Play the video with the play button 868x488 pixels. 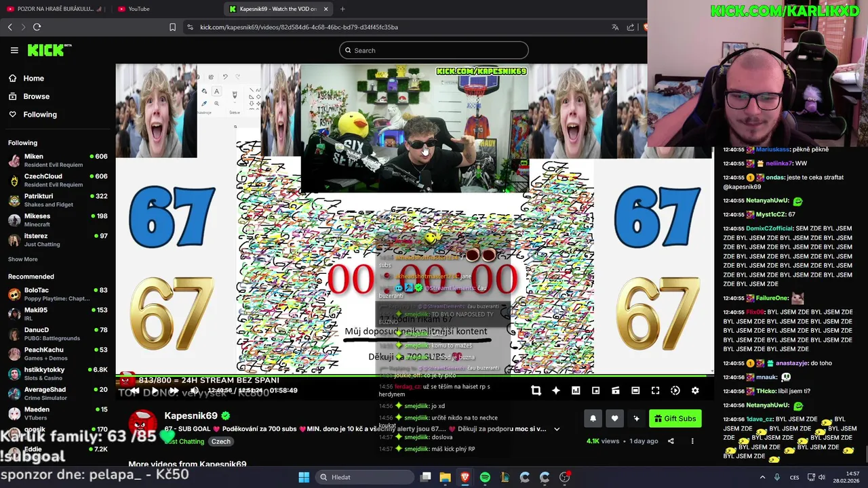pyautogui.click(x=155, y=390)
